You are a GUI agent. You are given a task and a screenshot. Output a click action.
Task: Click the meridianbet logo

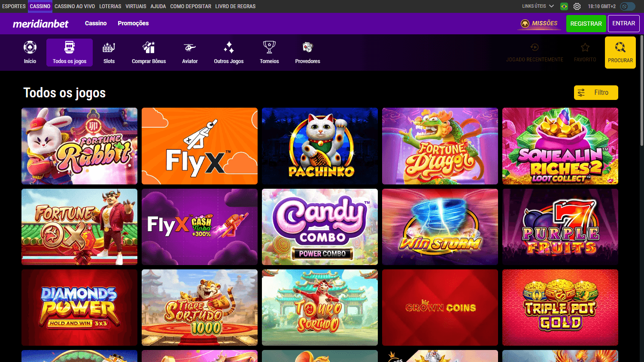40,24
